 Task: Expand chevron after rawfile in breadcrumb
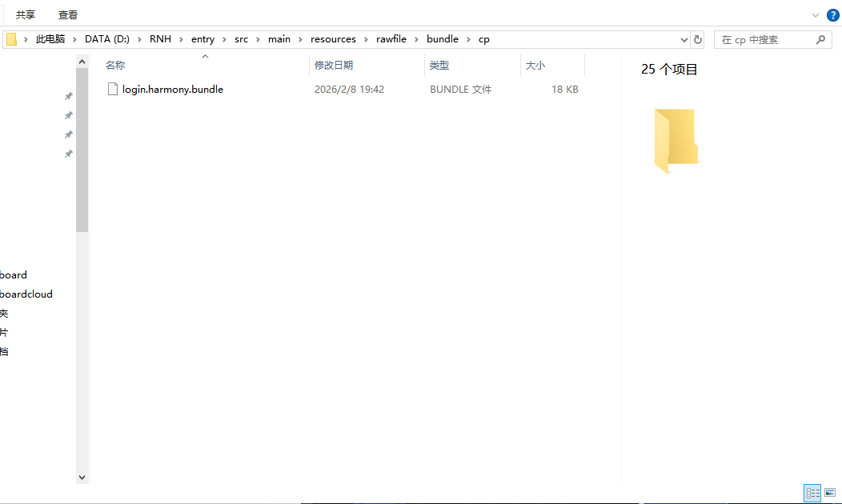coord(416,40)
